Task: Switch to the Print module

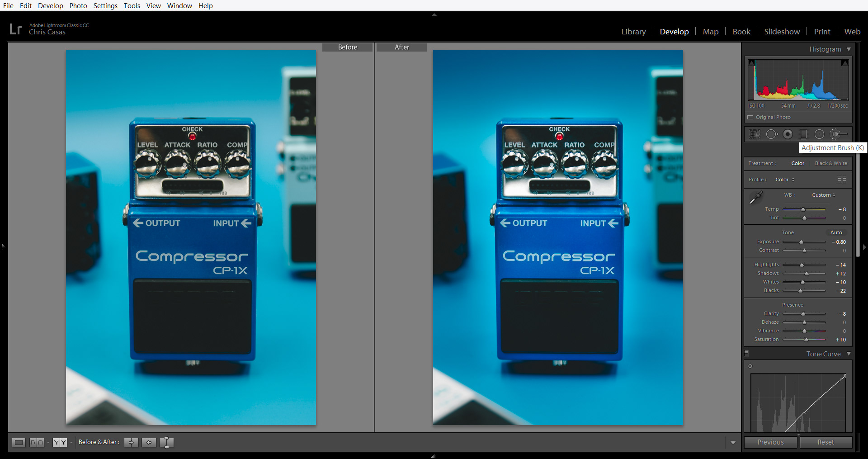Action: click(822, 32)
